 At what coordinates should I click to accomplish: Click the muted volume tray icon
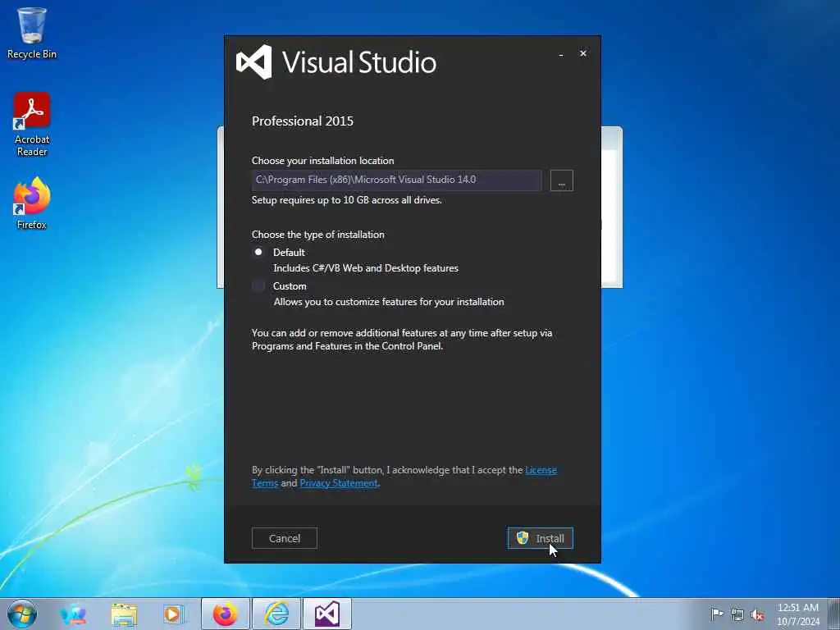(x=757, y=614)
